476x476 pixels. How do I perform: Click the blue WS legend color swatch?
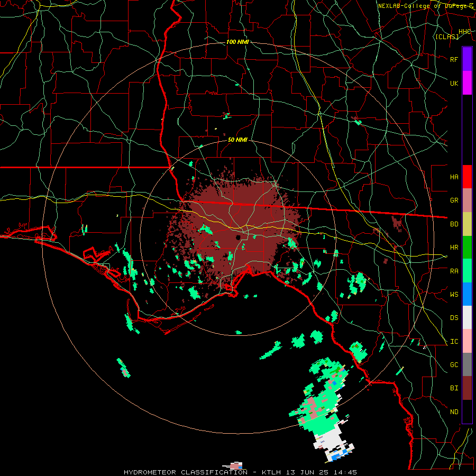pyautogui.click(x=467, y=294)
